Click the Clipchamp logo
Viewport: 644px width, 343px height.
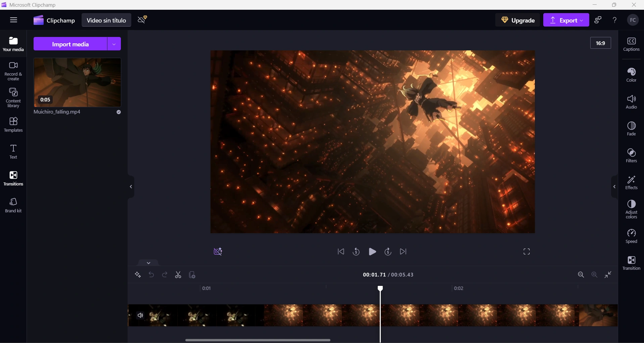coord(54,20)
